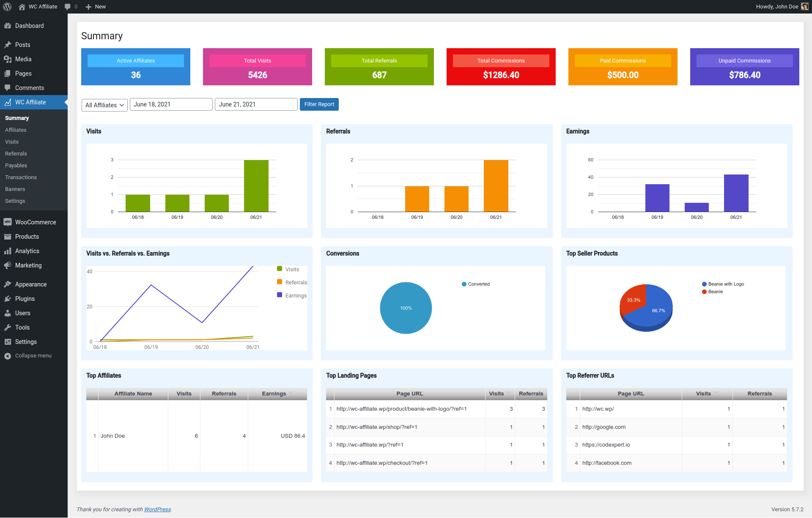Click the WooCommerce sidebar icon
This screenshot has width=812, height=518.
[8, 222]
